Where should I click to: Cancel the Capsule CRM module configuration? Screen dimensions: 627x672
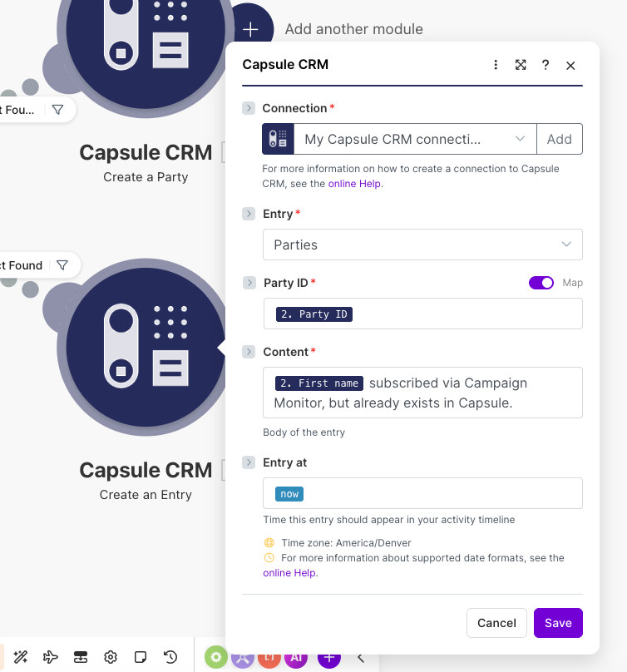[x=496, y=623]
